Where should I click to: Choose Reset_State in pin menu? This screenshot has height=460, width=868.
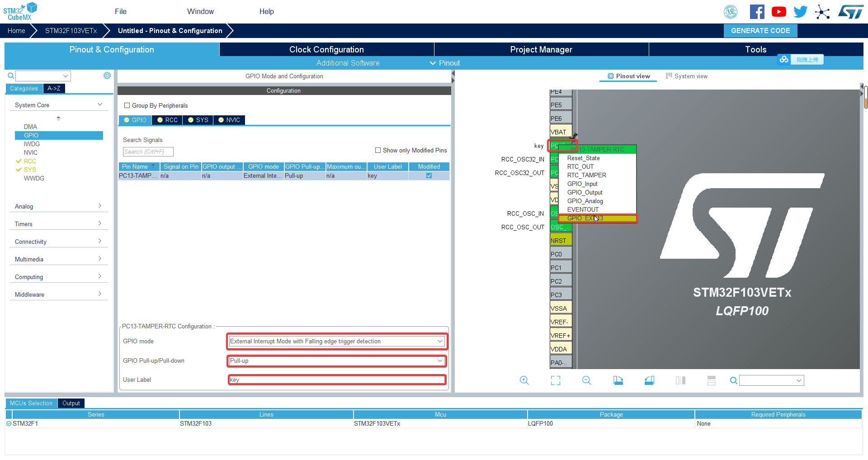pos(597,158)
